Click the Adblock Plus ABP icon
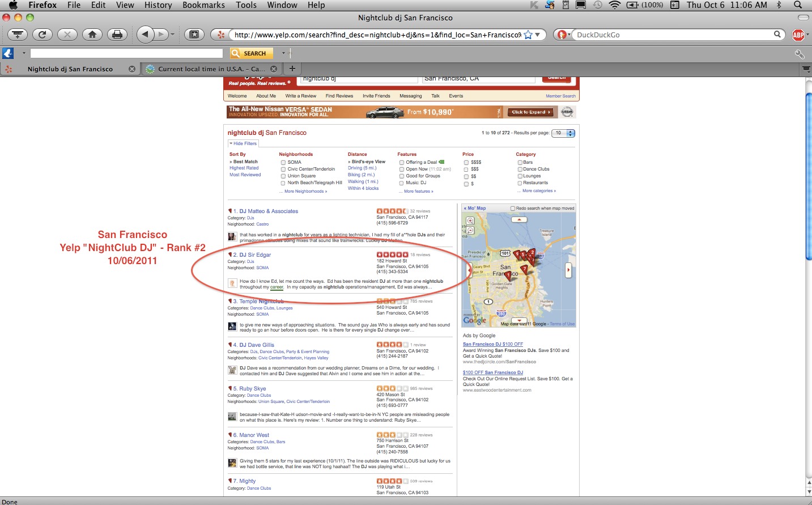Viewport: 812px width, 505px height. click(798, 35)
